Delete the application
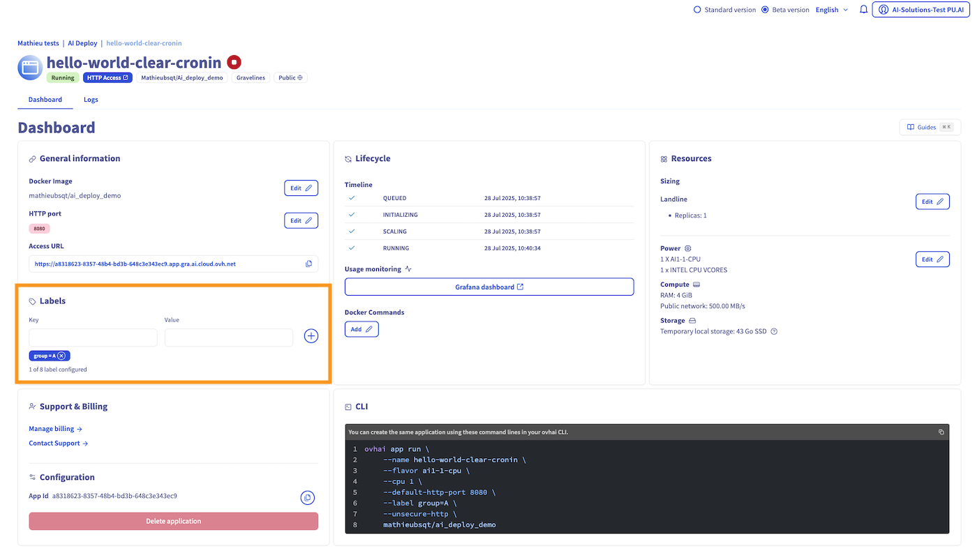 click(173, 521)
